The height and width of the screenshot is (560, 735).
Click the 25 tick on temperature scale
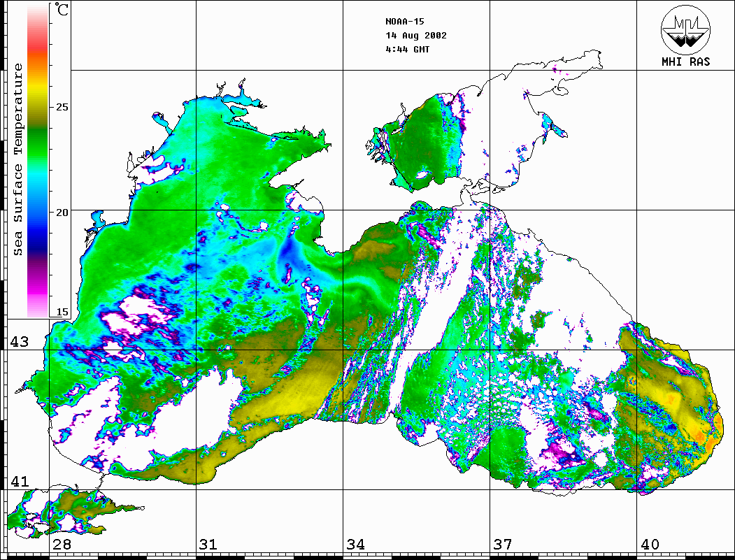62,107
